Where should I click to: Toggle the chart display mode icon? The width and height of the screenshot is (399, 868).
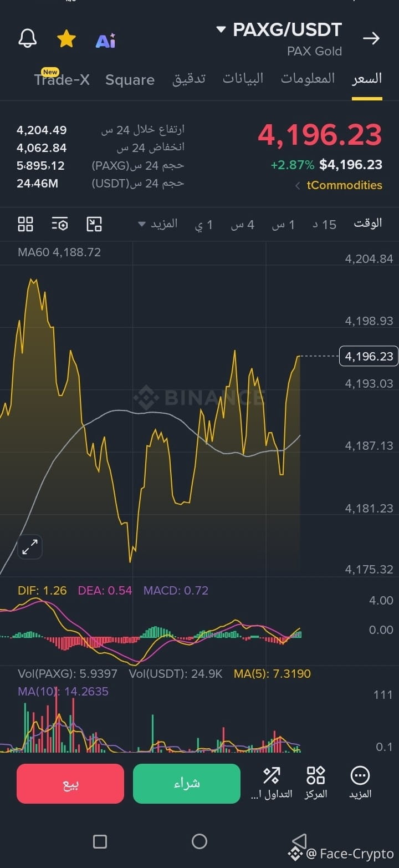[x=94, y=224]
